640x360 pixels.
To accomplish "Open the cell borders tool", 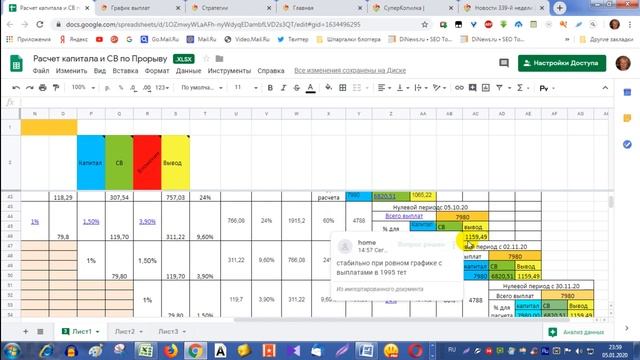I will [342, 88].
